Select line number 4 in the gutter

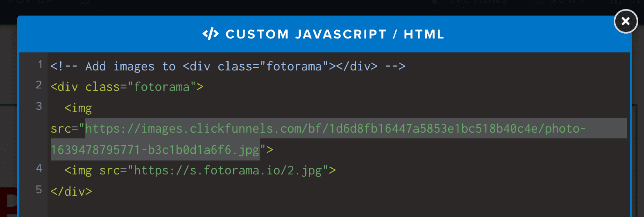[x=39, y=168]
